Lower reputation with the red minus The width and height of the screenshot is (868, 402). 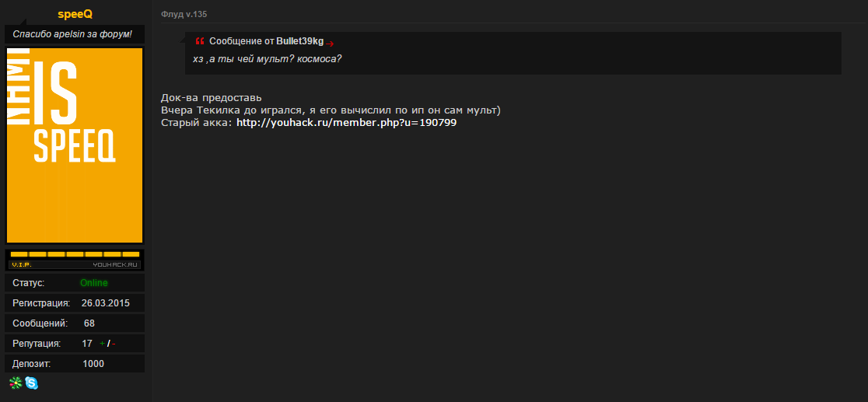pyautogui.click(x=114, y=344)
